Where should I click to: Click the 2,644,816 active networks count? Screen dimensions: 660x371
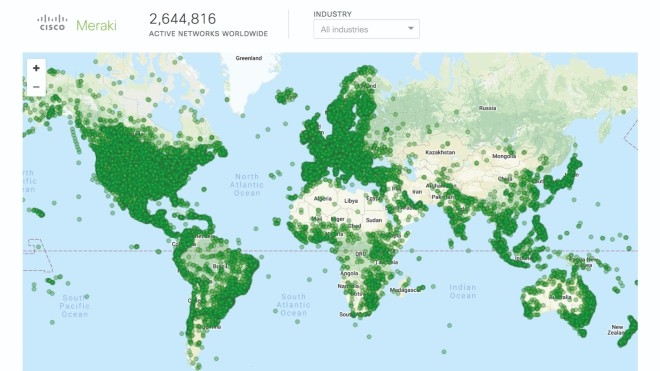183,19
